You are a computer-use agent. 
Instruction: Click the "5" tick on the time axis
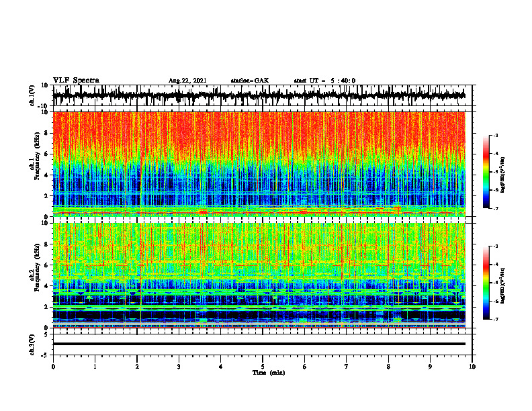263,367
